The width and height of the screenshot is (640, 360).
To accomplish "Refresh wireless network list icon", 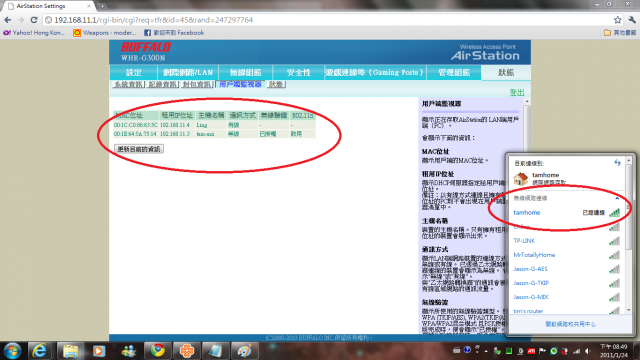I will click(x=618, y=163).
